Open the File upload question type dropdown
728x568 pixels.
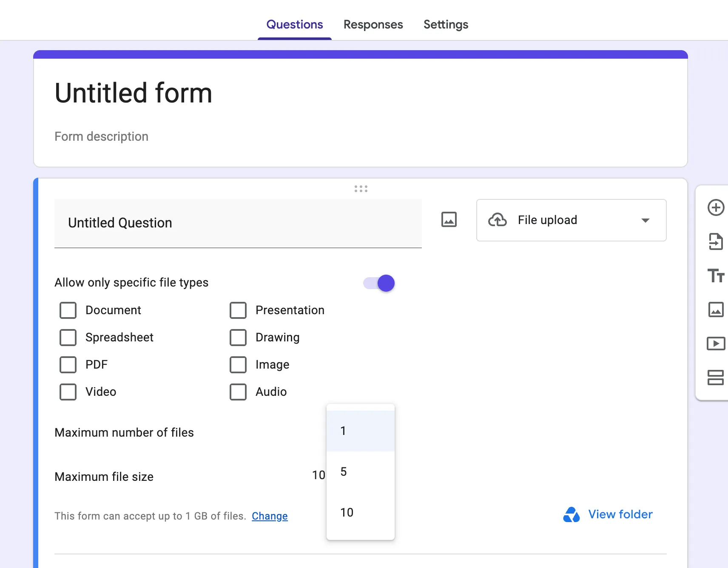[x=571, y=220]
